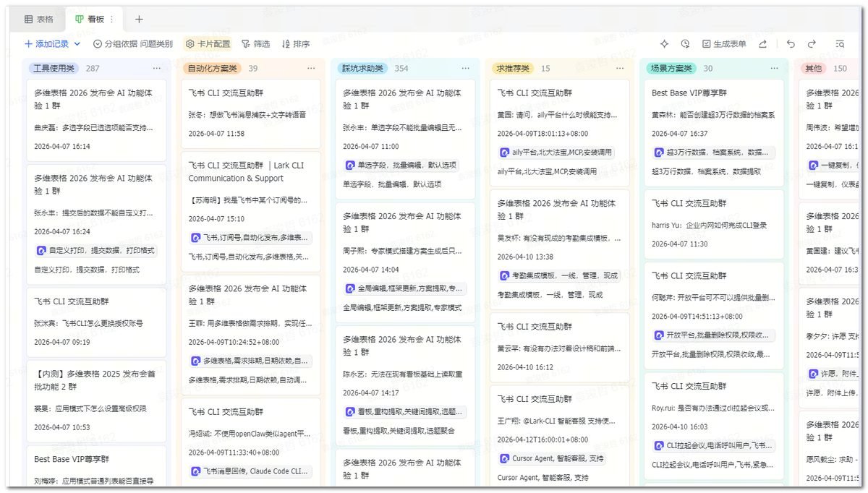
Task: Switch to the 表格 view tab
Action: coord(39,20)
